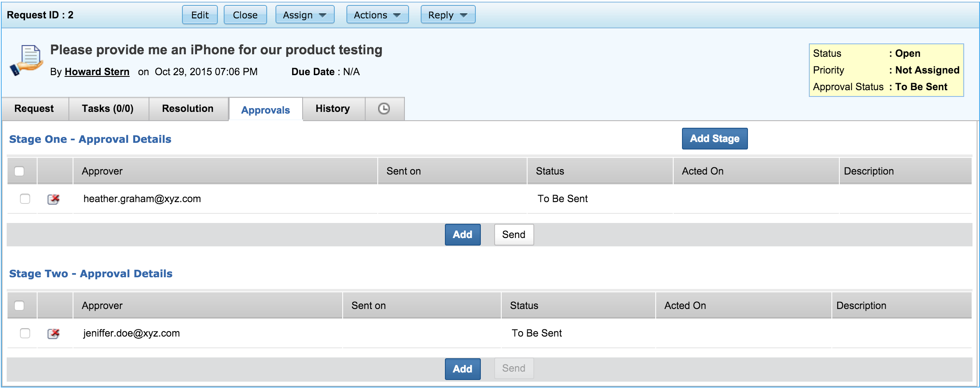
Task: Click delete icon next to heather.graham@xyz.com
Action: tap(53, 199)
